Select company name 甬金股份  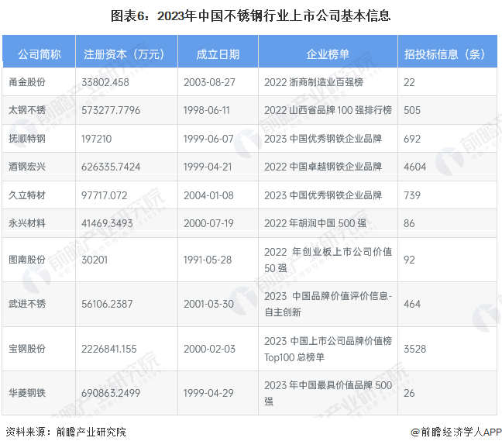point(27,82)
